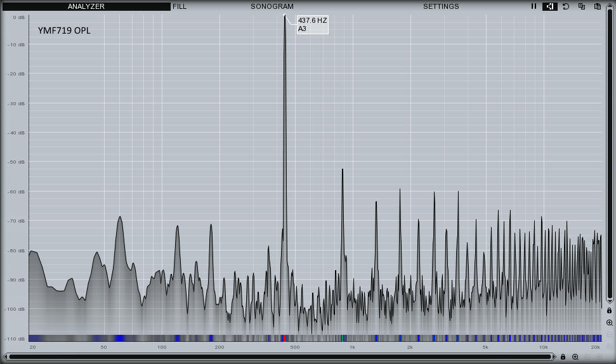Click the 200 Hz frequency axis label

point(220,347)
